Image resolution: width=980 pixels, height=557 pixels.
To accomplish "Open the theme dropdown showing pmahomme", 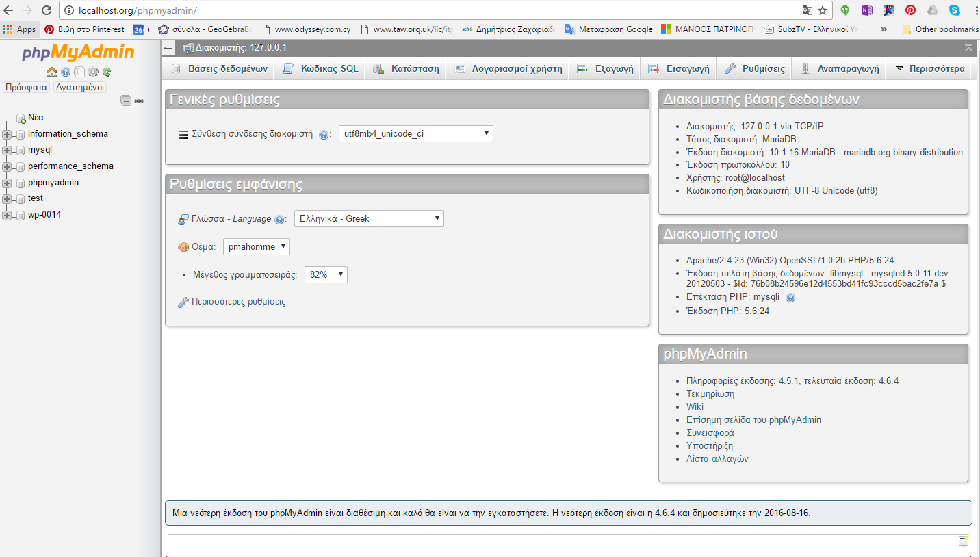I will (x=257, y=247).
